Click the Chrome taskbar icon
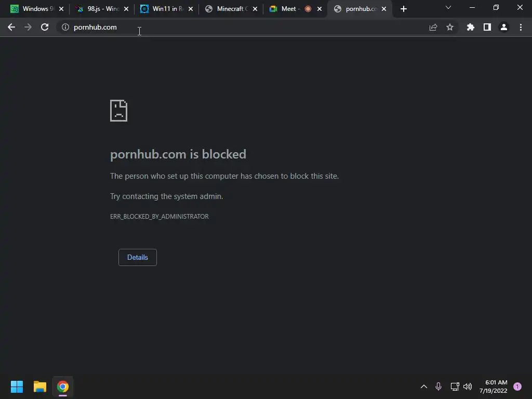Viewport: 532px width, 399px height. 63,387
